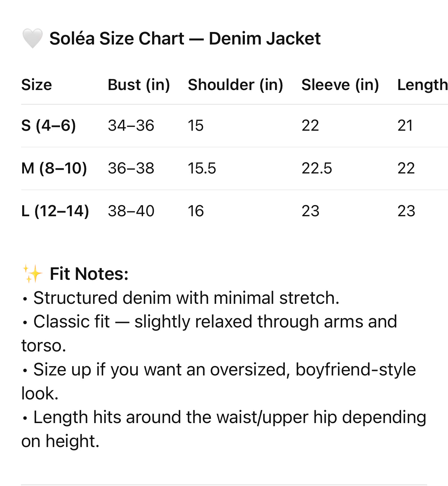Tap the Fit Notes heading
Viewport: 448px width, 486px height.
tap(89, 274)
